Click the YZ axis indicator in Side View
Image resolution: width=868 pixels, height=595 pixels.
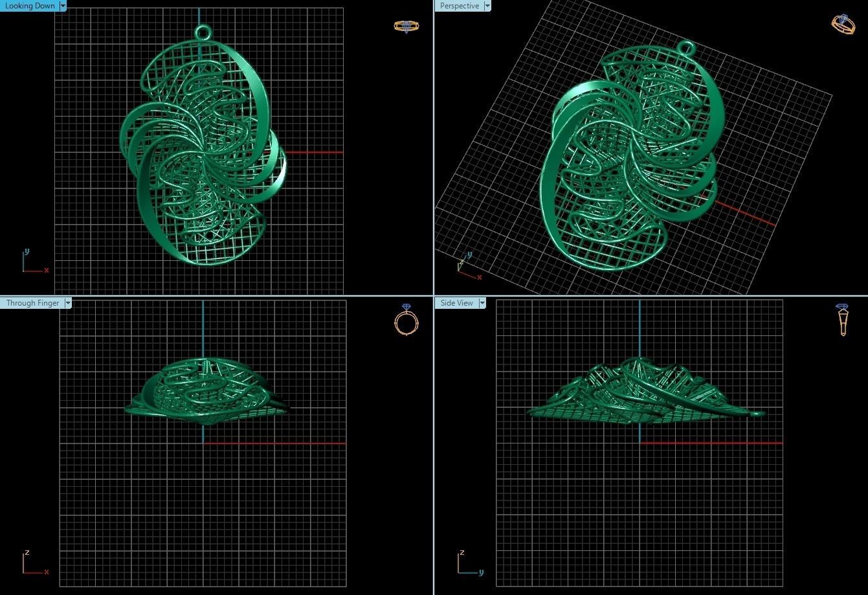point(471,563)
